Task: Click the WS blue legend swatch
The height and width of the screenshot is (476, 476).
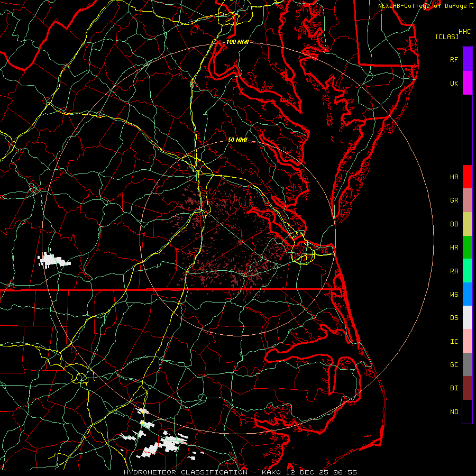Action: point(467,294)
